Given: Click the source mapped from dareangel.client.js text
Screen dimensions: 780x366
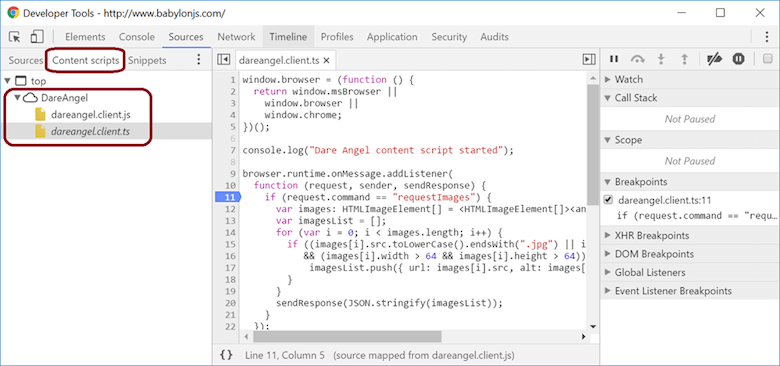Looking at the screenshot, I should [424, 356].
